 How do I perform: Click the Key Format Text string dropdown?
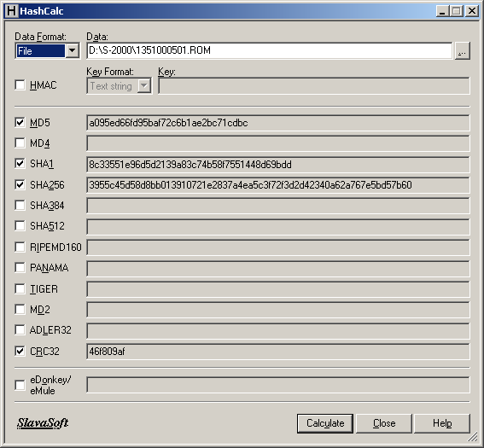[120, 86]
